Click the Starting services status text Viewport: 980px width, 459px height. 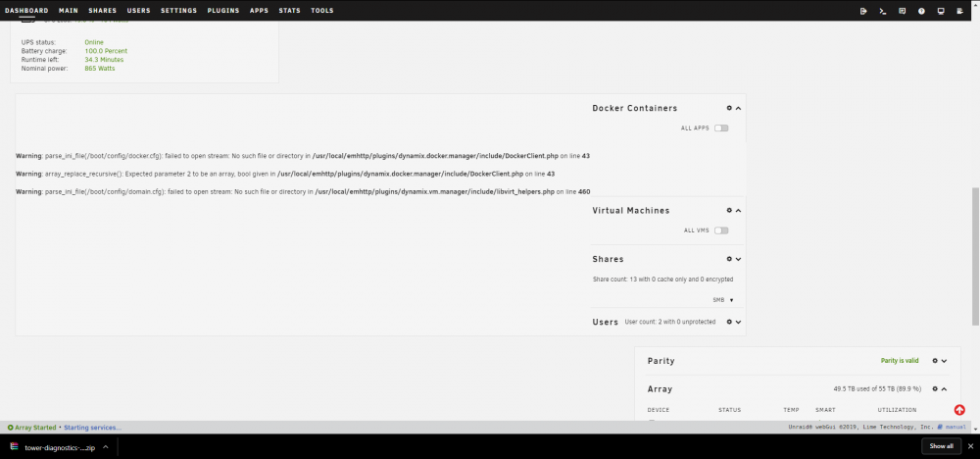click(x=92, y=428)
